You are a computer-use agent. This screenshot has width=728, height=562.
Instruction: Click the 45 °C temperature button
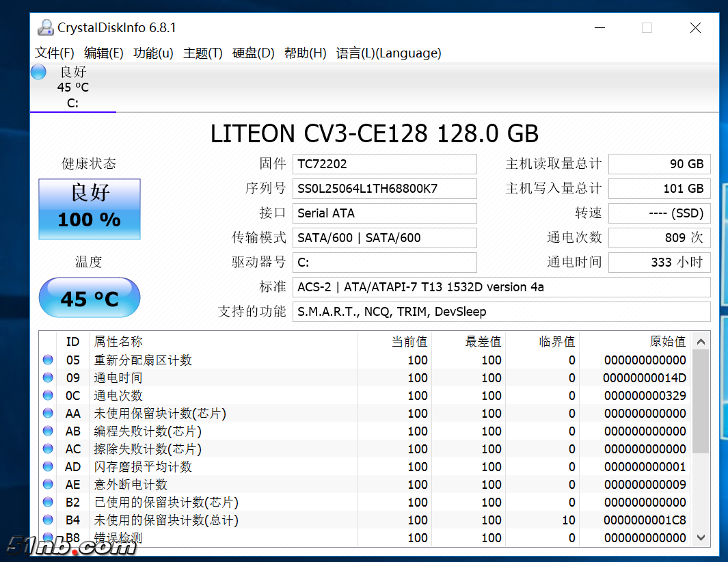90,298
